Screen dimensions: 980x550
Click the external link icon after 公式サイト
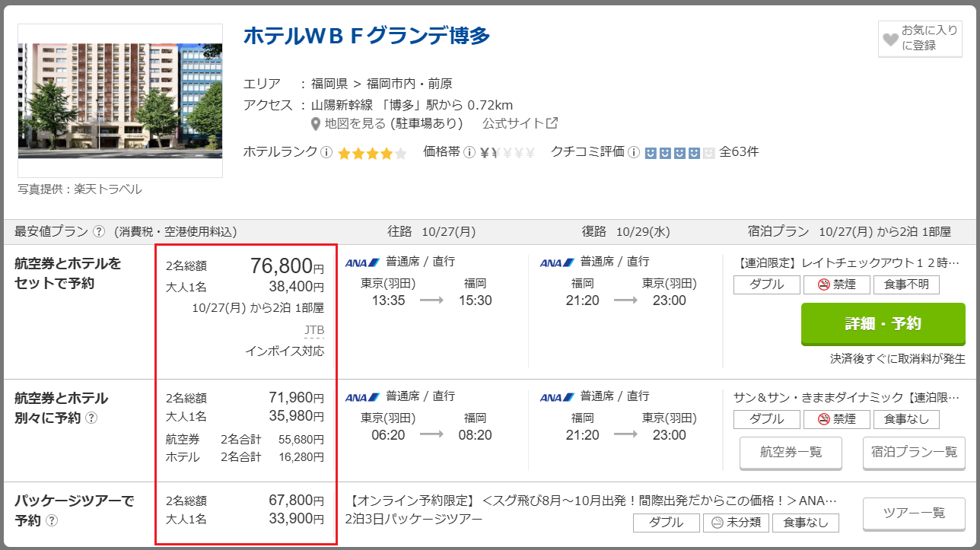coord(552,123)
